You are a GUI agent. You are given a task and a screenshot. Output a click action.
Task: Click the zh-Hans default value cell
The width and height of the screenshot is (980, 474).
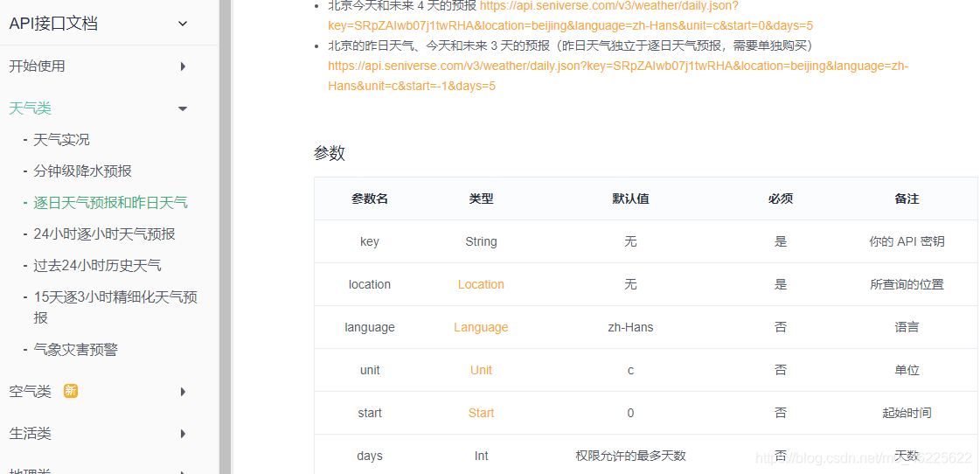coord(630,327)
